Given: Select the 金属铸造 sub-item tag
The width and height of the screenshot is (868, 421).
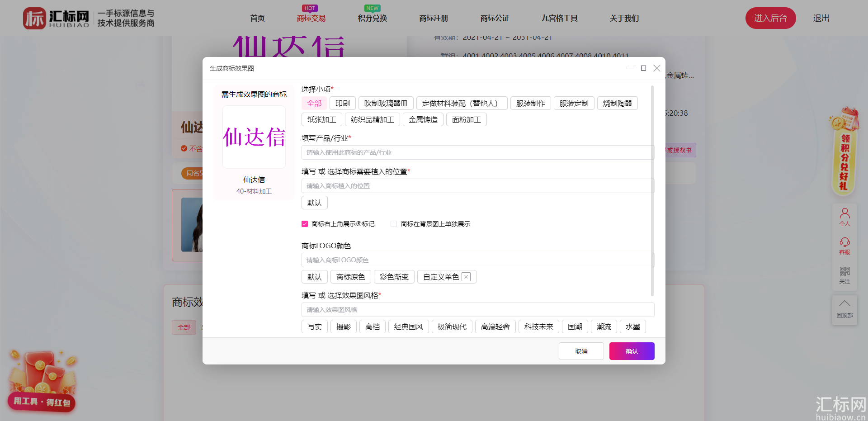Looking at the screenshot, I should pyautogui.click(x=423, y=120).
